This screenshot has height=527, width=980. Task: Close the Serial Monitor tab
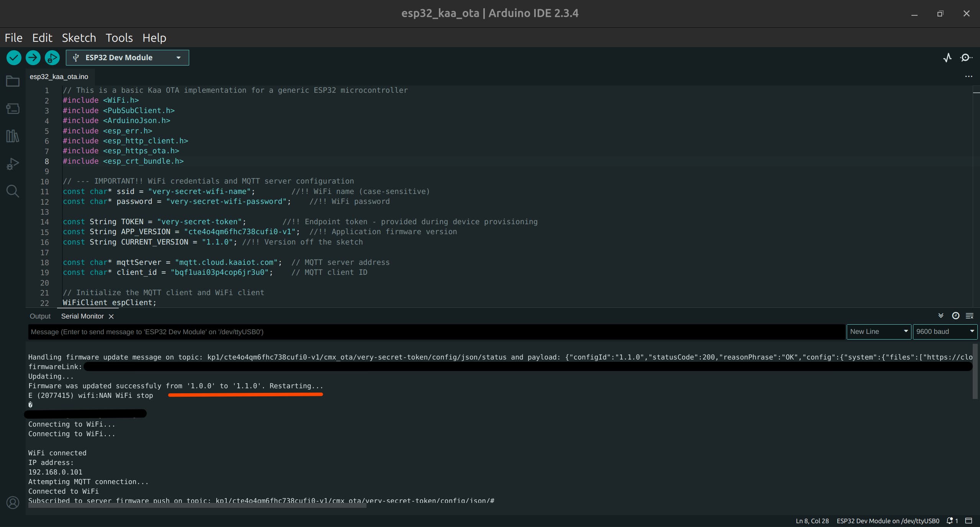click(x=111, y=317)
